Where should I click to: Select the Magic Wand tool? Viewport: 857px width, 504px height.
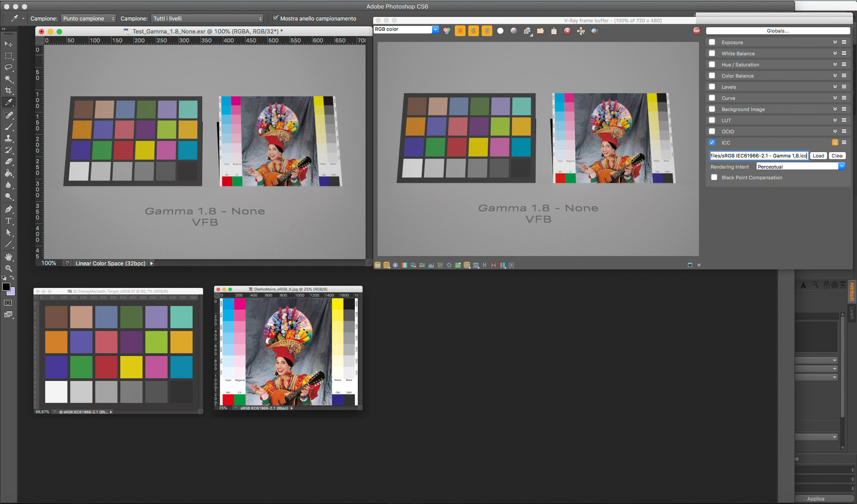tap(8, 79)
